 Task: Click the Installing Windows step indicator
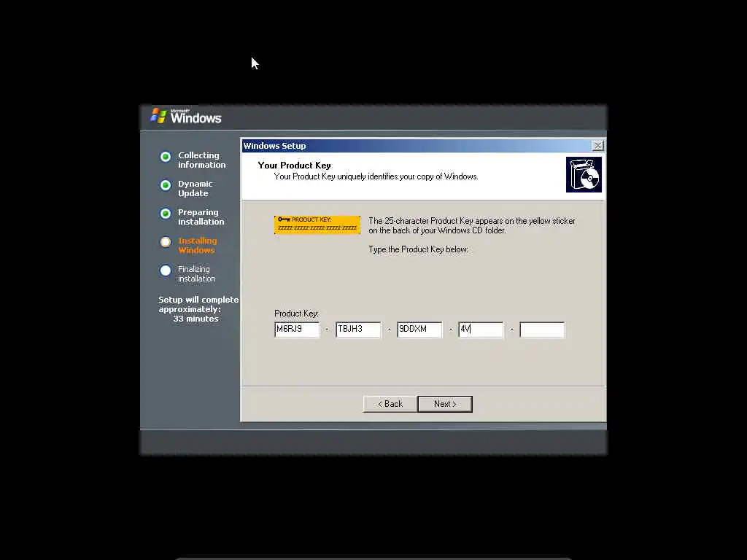pos(166,242)
